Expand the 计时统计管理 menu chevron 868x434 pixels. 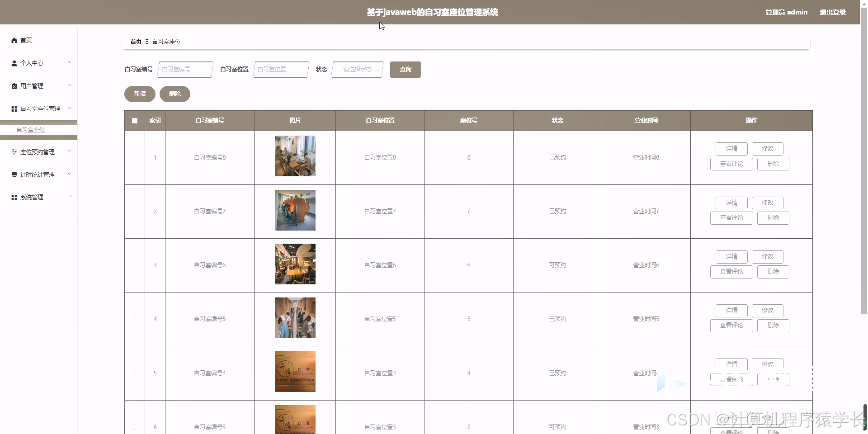pyautogui.click(x=70, y=174)
